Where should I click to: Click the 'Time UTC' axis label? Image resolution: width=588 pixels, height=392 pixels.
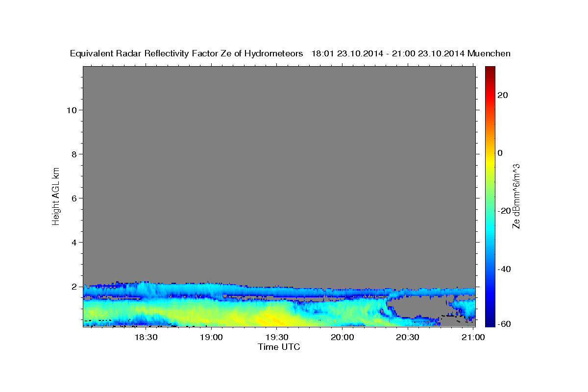point(279,347)
